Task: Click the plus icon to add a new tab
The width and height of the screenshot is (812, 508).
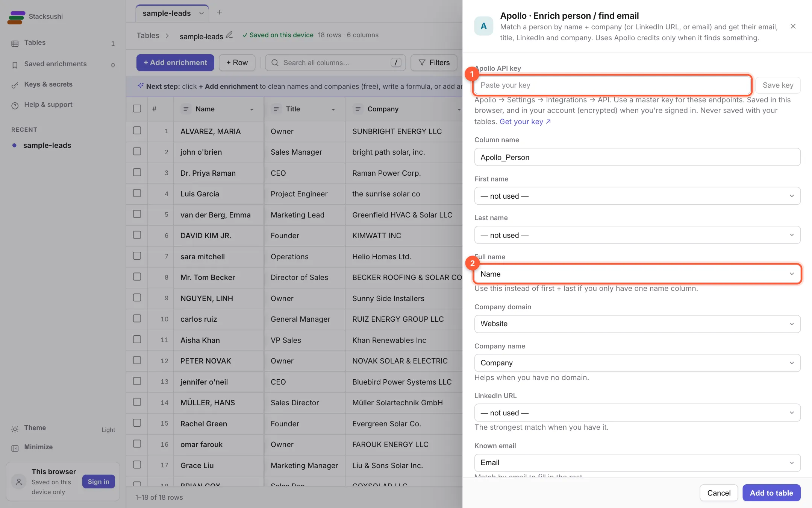Action: [220, 12]
